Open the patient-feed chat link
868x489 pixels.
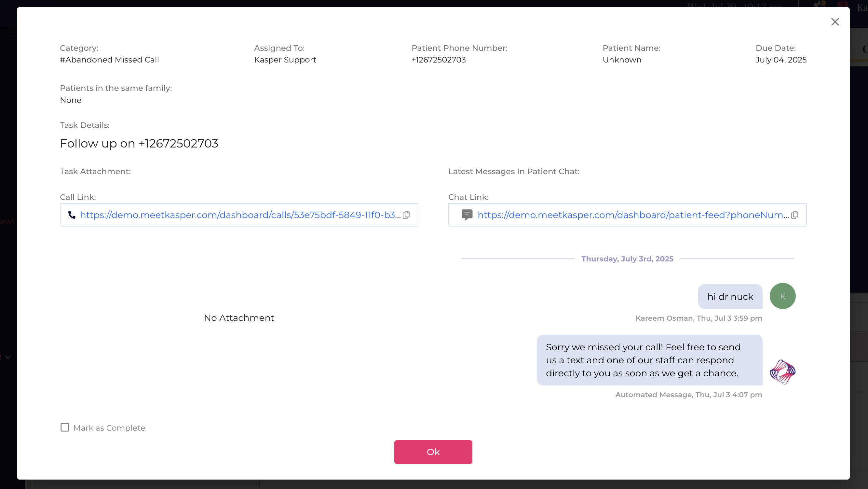coord(633,215)
